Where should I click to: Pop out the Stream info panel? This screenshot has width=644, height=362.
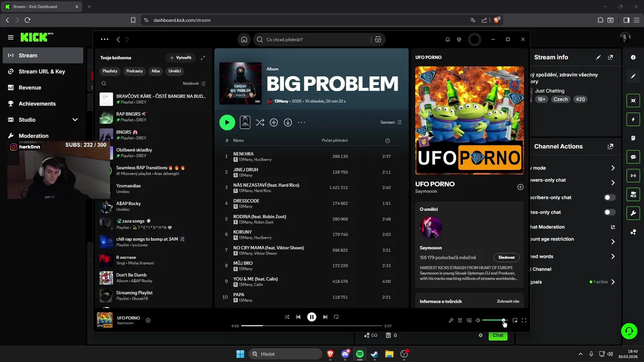pyautogui.click(x=610, y=57)
